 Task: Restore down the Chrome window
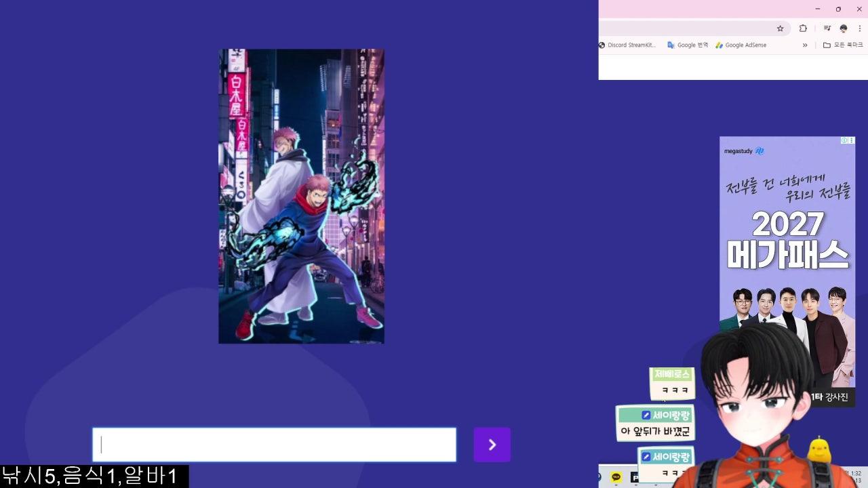point(838,9)
